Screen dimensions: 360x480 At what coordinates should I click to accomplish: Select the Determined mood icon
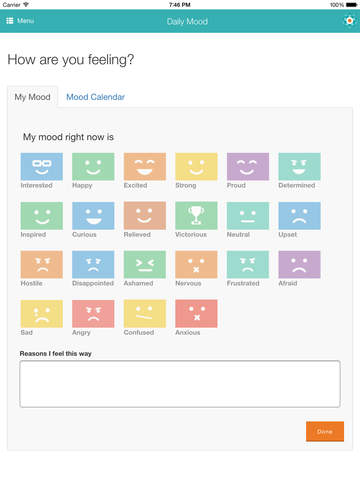[x=299, y=167]
